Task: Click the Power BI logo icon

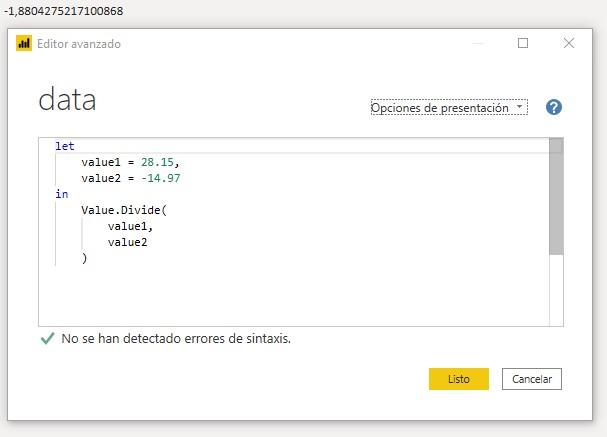Action: pos(24,44)
